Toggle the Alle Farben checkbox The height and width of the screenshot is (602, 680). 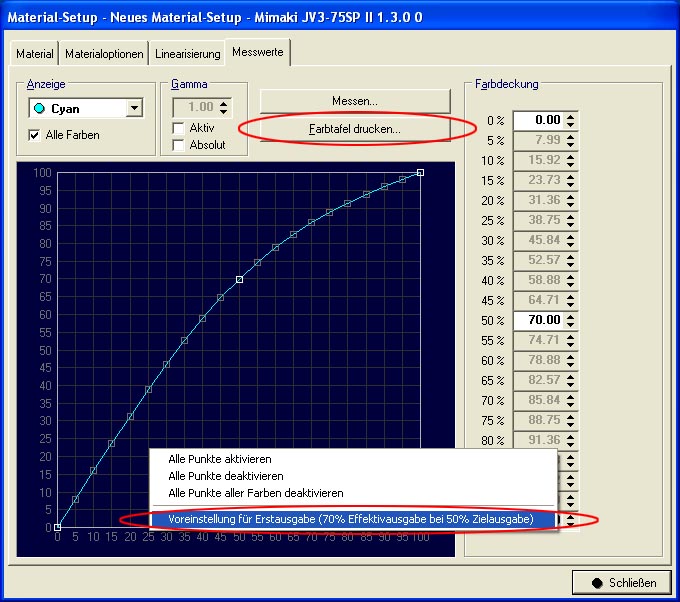(x=36, y=134)
